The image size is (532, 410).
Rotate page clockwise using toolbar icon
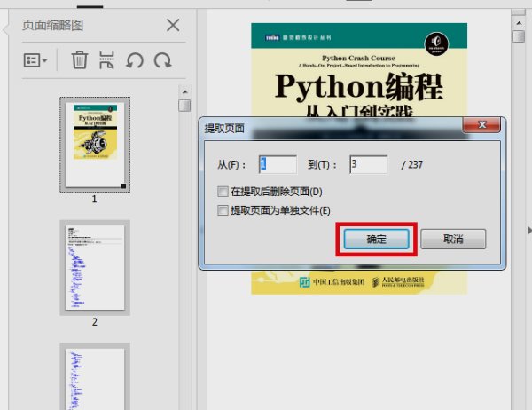pos(161,60)
